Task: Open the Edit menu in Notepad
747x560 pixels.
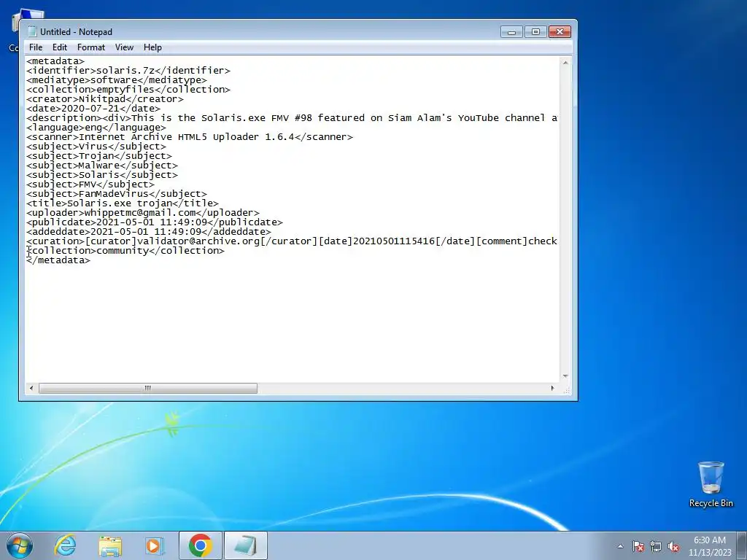Action: point(60,47)
